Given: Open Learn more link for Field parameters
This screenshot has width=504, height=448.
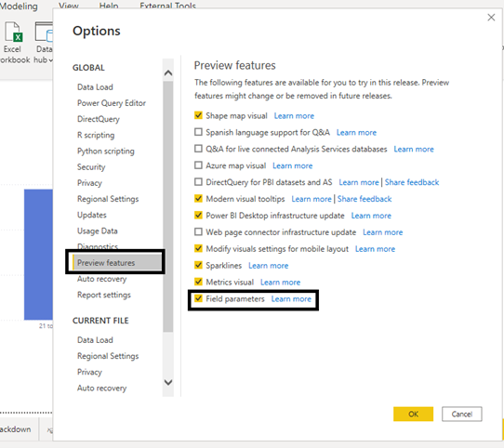Looking at the screenshot, I should pyautogui.click(x=291, y=299).
